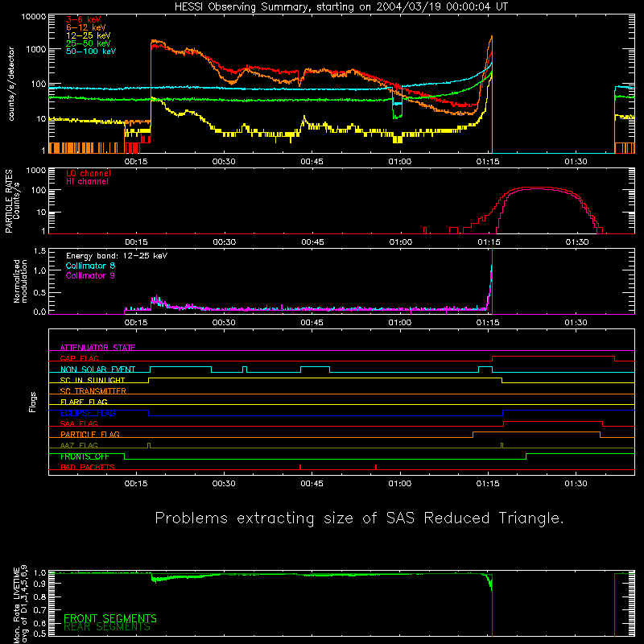Click 00:30 tick under modulation panel
The height and width of the screenshot is (644, 644).
tap(224, 323)
